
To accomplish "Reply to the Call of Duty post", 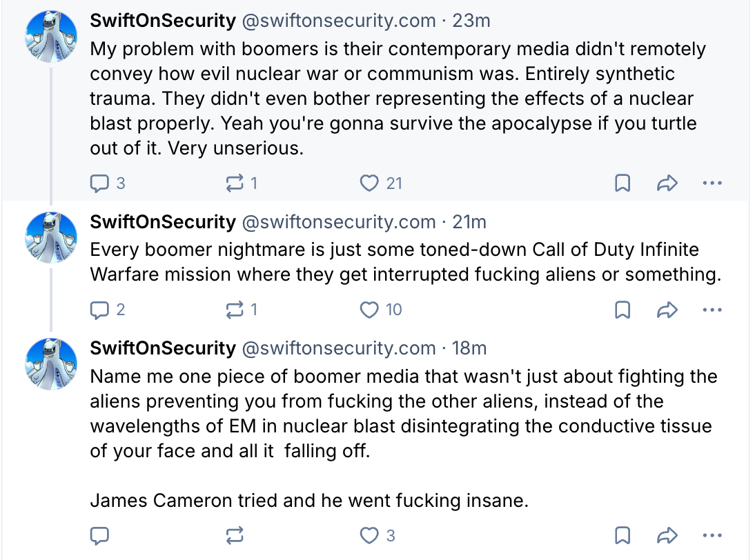I will (x=101, y=310).
